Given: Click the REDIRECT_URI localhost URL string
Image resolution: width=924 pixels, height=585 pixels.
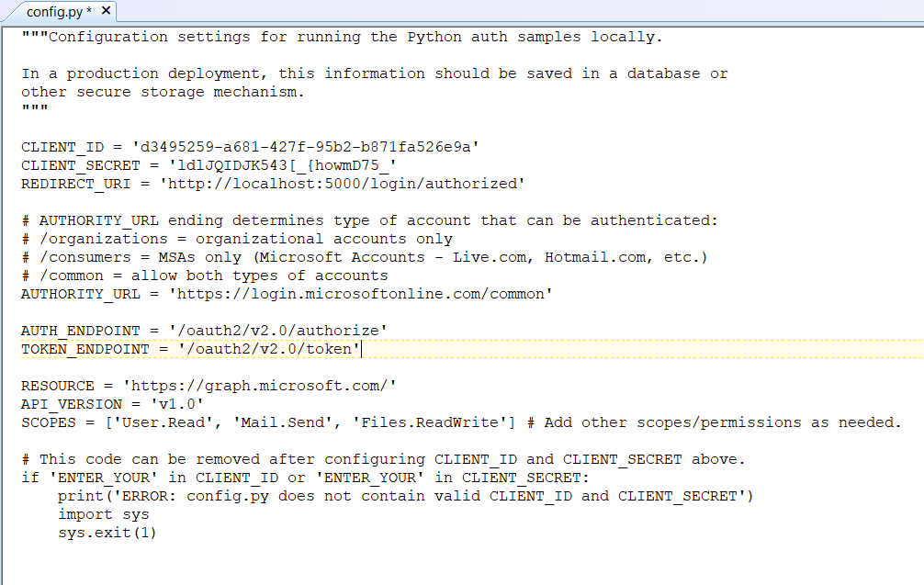Looking at the screenshot, I should (343, 184).
